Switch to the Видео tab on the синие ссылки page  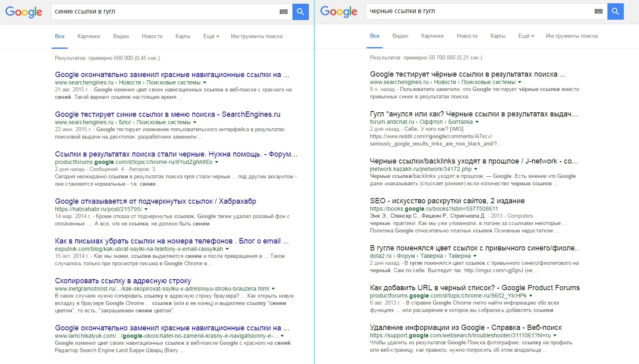[121, 36]
